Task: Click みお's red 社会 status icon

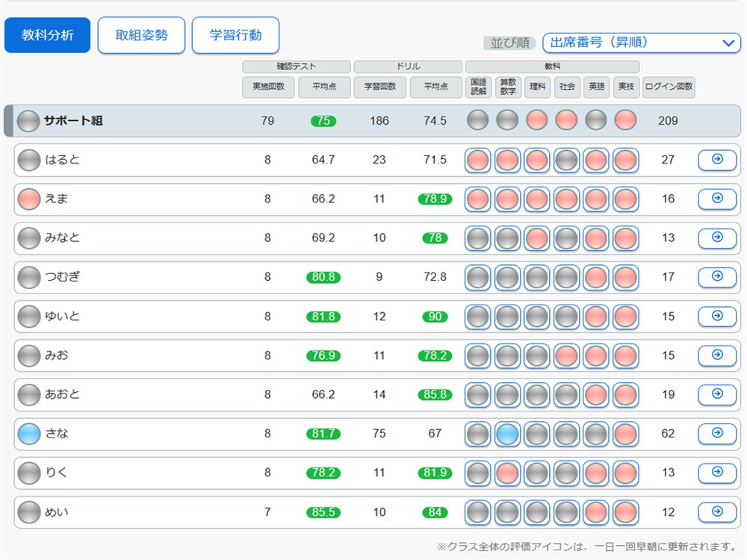Action: click(566, 356)
